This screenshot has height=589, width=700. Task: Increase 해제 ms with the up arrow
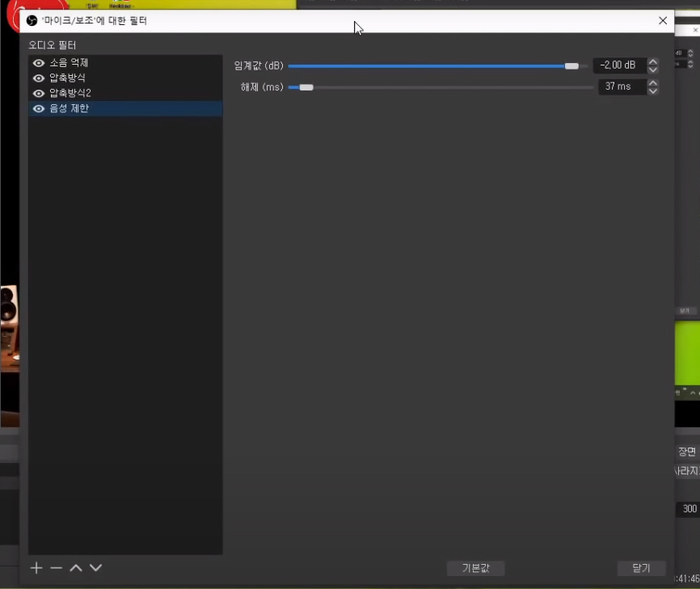[x=653, y=82]
